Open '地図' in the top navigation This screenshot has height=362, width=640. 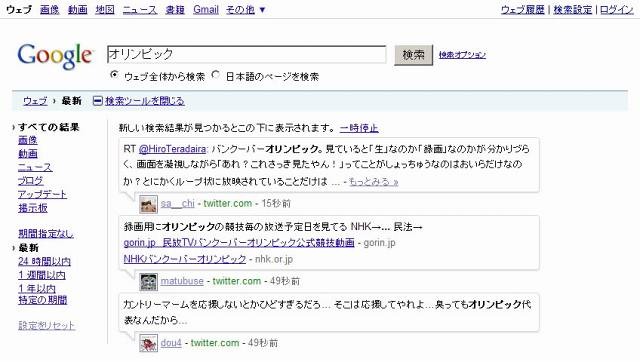105,9
